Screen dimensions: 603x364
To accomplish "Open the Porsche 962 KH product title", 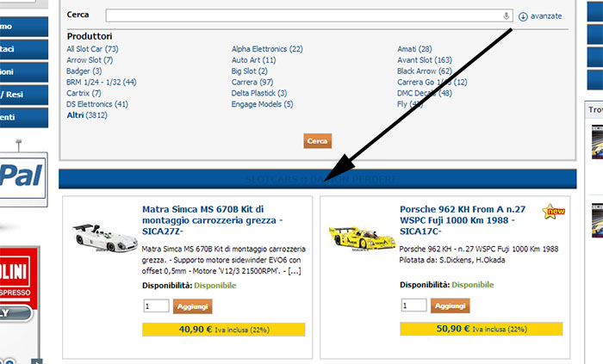I will (x=463, y=220).
